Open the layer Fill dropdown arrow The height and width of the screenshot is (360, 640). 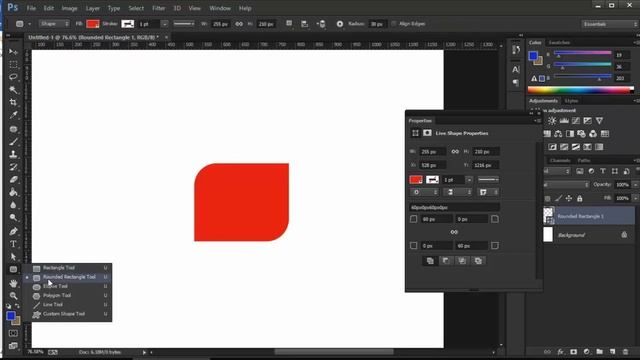pyautogui.click(x=635, y=198)
